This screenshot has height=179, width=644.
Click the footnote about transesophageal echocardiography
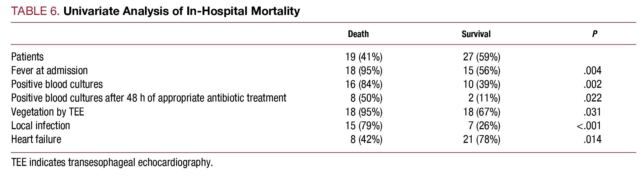(x=112, y=163)
